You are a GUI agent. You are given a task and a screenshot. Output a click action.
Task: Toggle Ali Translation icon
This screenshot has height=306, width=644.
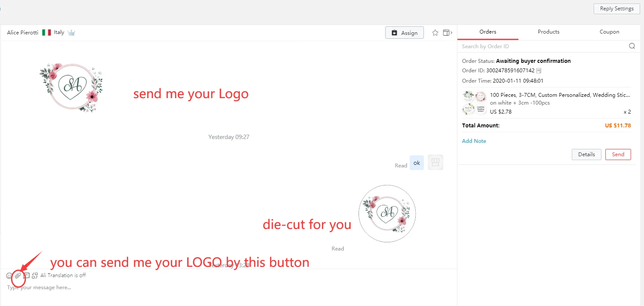tap(35, 275)
